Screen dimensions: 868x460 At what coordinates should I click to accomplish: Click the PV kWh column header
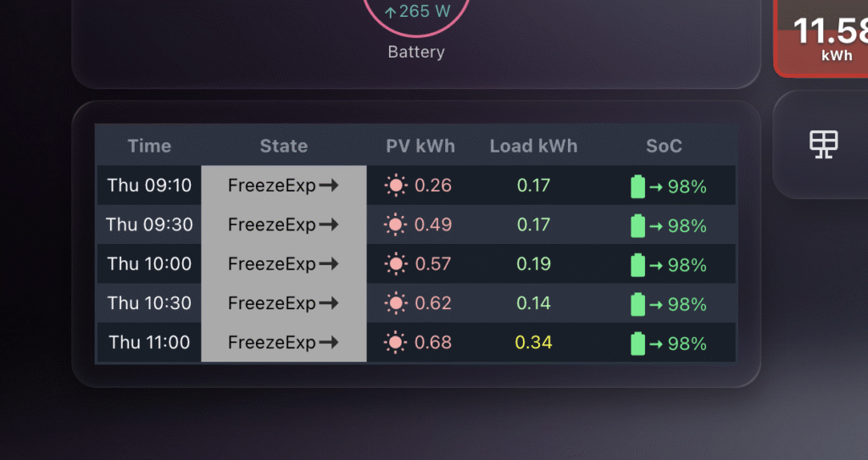coord(420,146)
